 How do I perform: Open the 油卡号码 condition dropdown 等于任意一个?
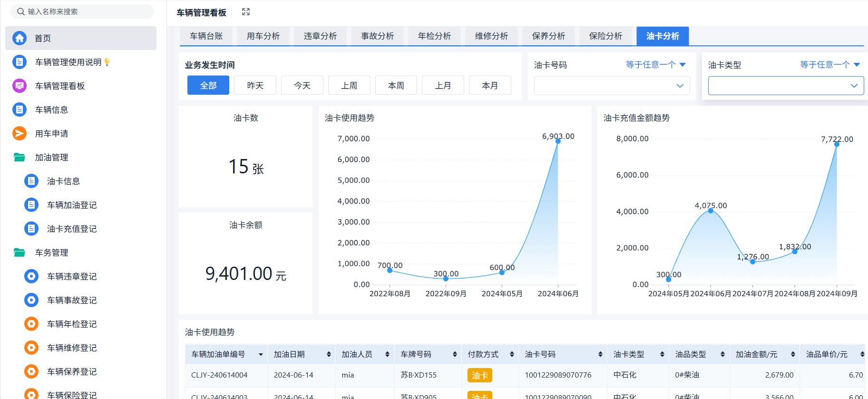coord(655,65)
